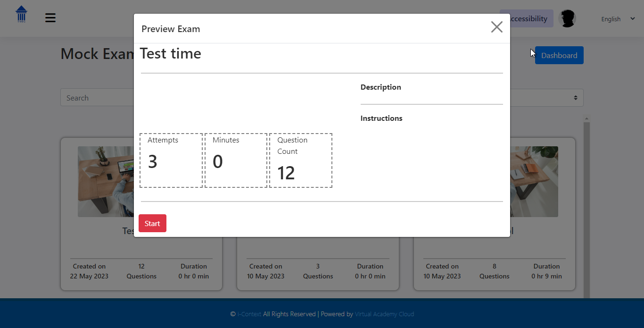
Task: Click the Question Count box
Action: (300, 160)
